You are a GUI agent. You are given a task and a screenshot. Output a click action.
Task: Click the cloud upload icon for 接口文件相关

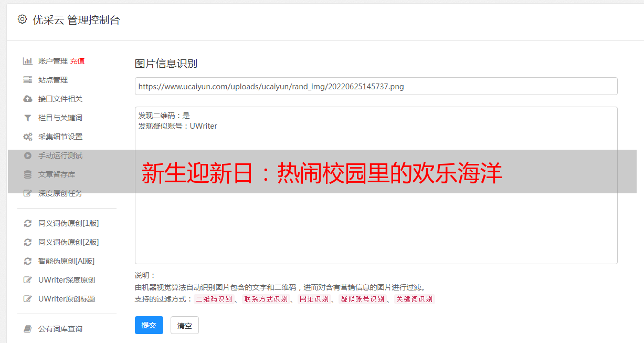[28, 99]
